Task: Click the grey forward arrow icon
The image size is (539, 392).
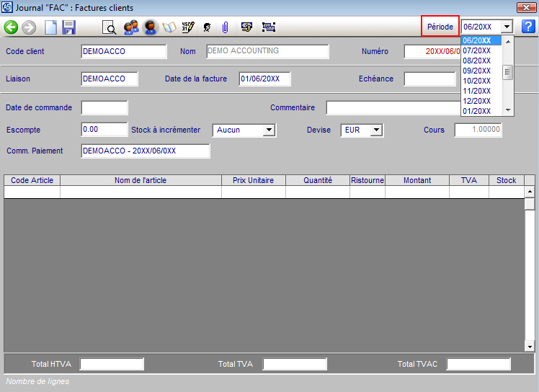Action: (29, 27)
